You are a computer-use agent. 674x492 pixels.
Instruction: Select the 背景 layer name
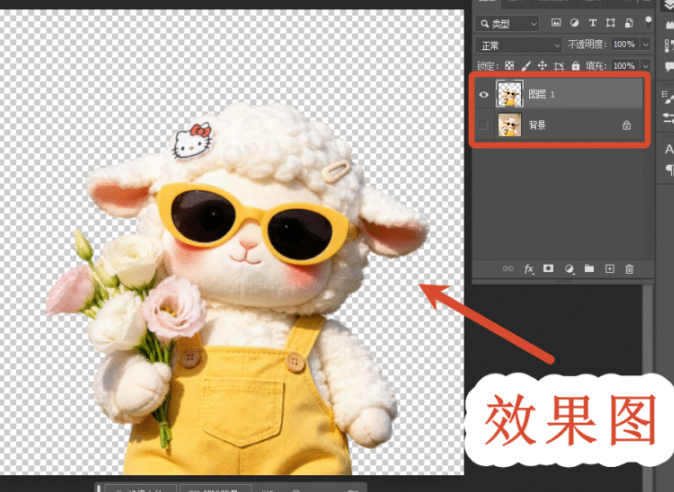(537, 125)
